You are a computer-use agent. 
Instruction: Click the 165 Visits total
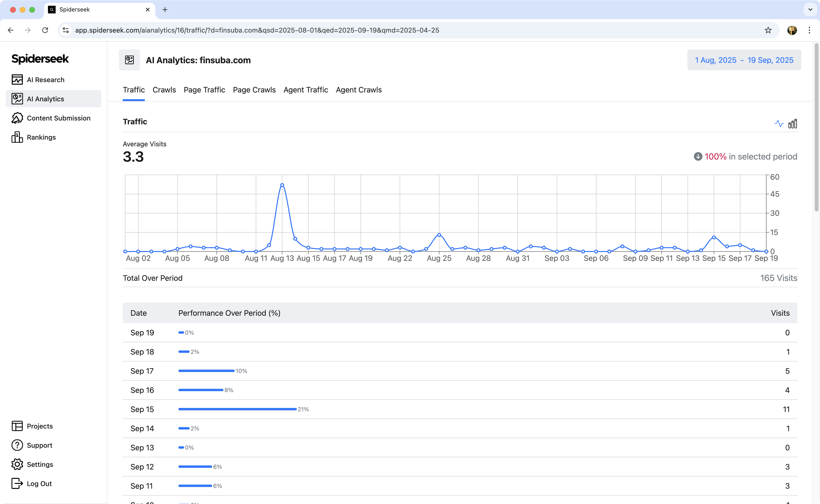tap(779, 278)
